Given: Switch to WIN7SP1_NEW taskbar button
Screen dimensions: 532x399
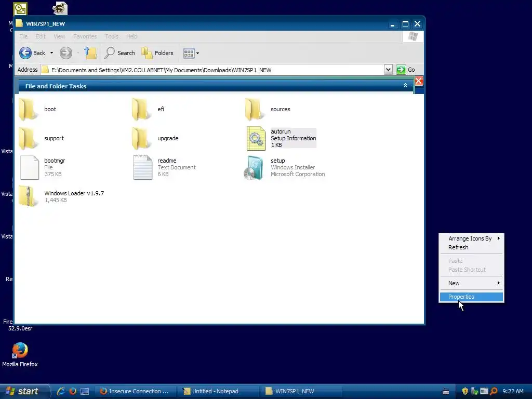Looking at the screenshot, I should pos(302,391).
